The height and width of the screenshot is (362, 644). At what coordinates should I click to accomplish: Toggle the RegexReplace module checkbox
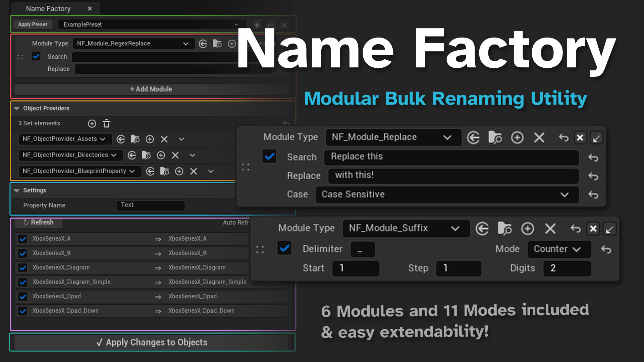pos(36,56)
